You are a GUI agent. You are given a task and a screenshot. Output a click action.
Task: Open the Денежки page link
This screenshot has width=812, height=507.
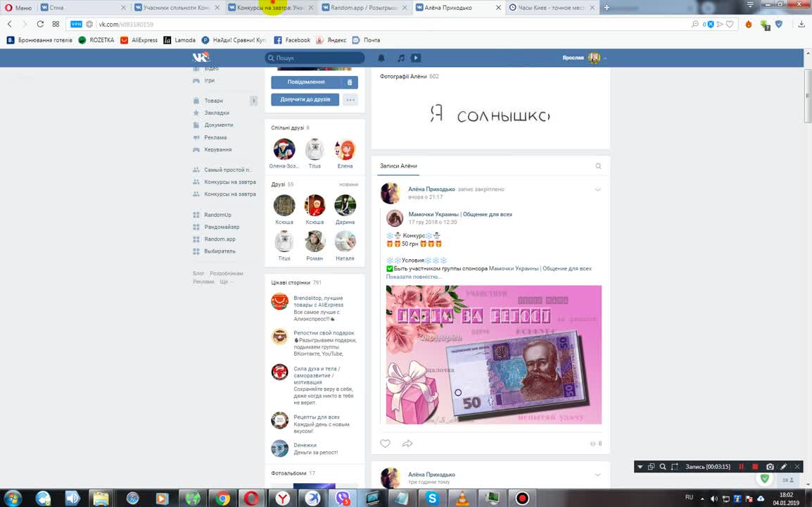click(x=305, y=445)
